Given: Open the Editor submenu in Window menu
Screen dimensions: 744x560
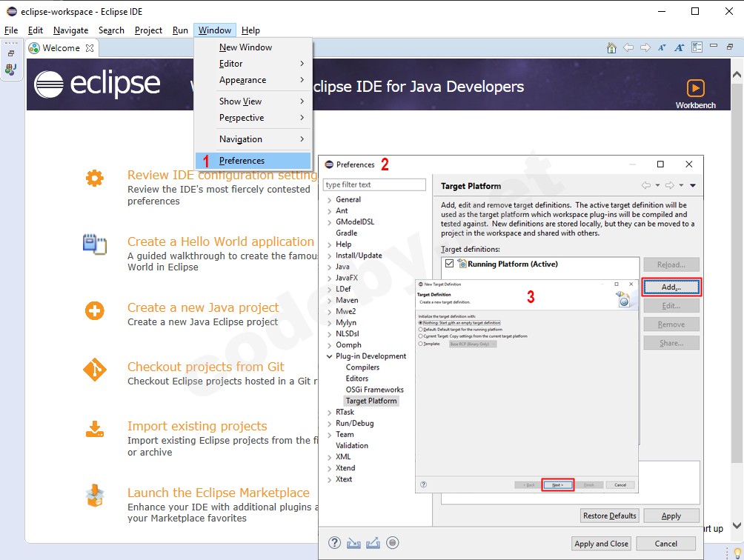Looking at the screenshot, I should coord(253,64).
